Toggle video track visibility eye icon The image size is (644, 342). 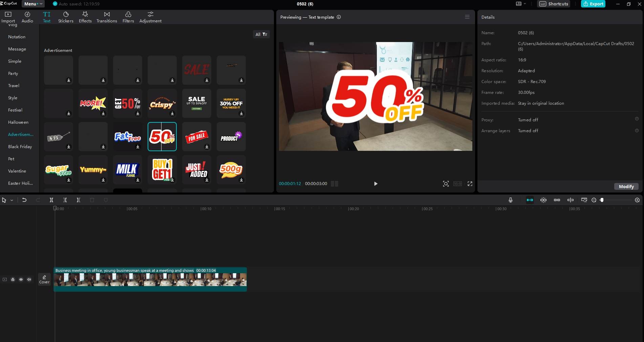click(x=21, y=280)
